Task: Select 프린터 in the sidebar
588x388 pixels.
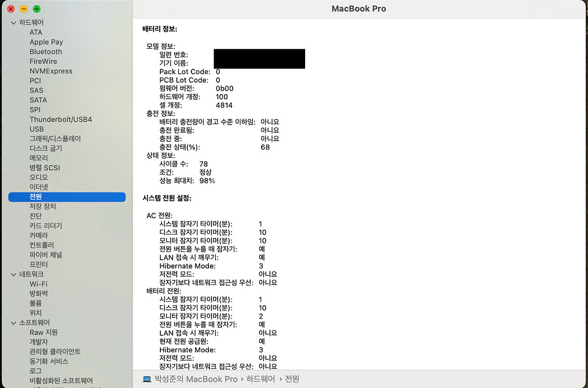Action: click(39, 264)
